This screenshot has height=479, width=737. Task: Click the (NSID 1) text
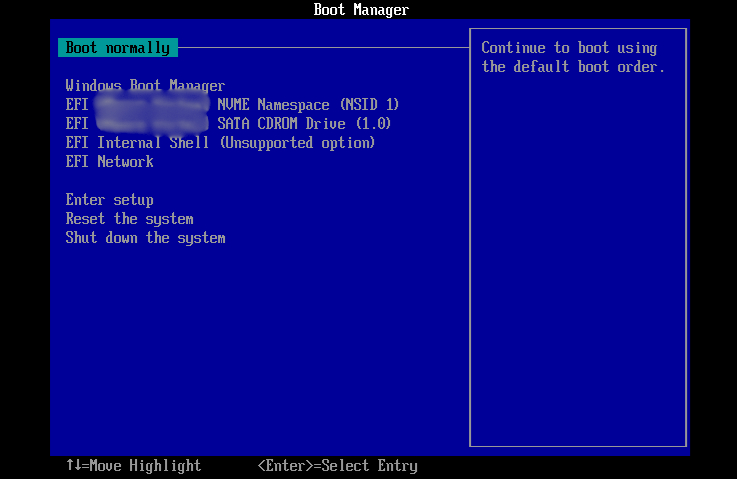click(x=369, y=105)
